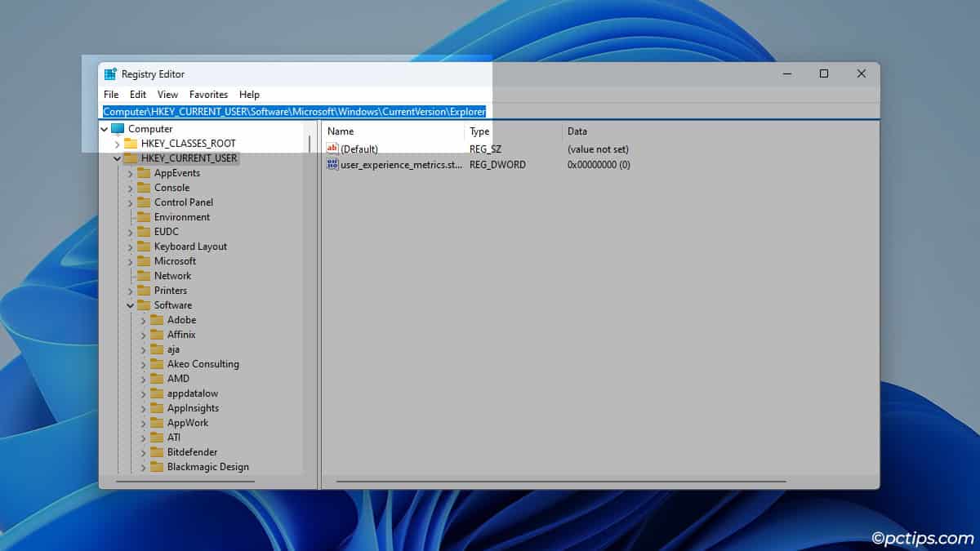
Task: Click the EUDC folder icon
Action: (144, 232)
